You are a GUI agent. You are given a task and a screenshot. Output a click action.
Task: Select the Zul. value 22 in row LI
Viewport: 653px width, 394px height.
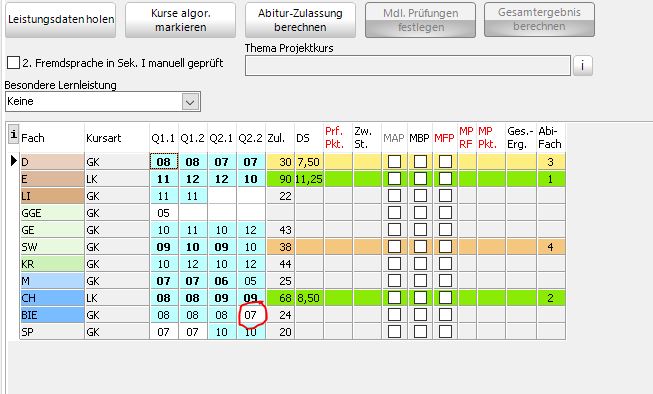(280, 196)
